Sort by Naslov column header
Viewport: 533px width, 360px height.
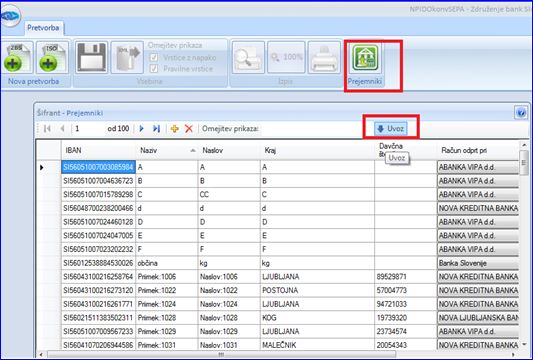(229, 150)
